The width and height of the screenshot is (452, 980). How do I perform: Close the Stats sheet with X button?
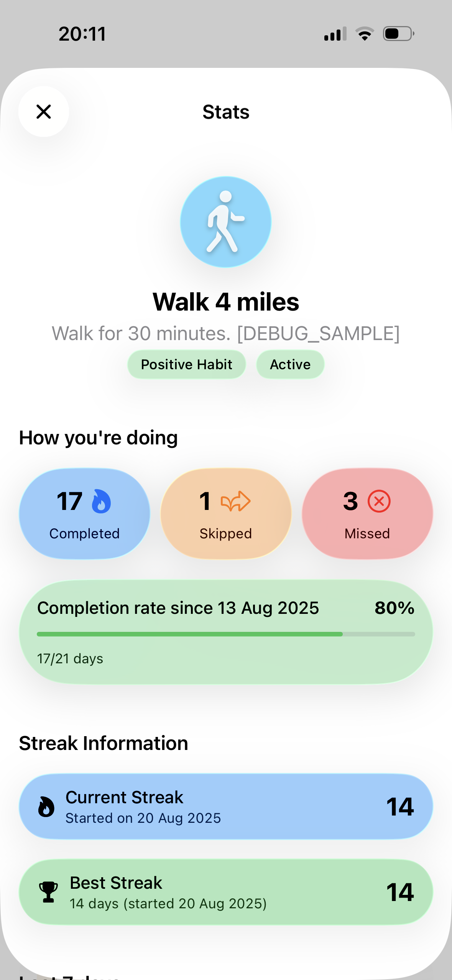pos(44,112)
